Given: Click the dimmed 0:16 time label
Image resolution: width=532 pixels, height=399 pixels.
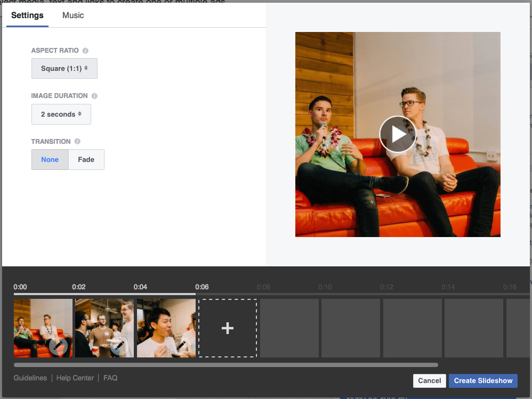Looking at the screenshot, I should pos(510,287).
